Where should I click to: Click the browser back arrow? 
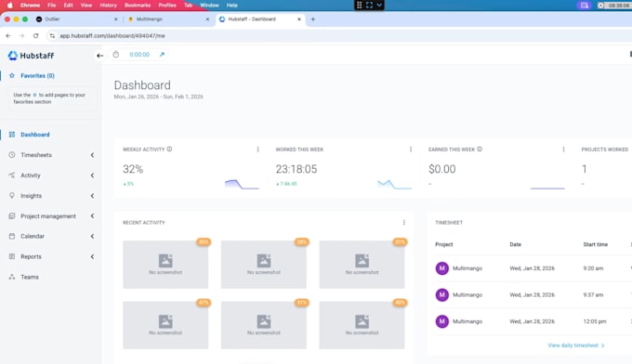8,36
